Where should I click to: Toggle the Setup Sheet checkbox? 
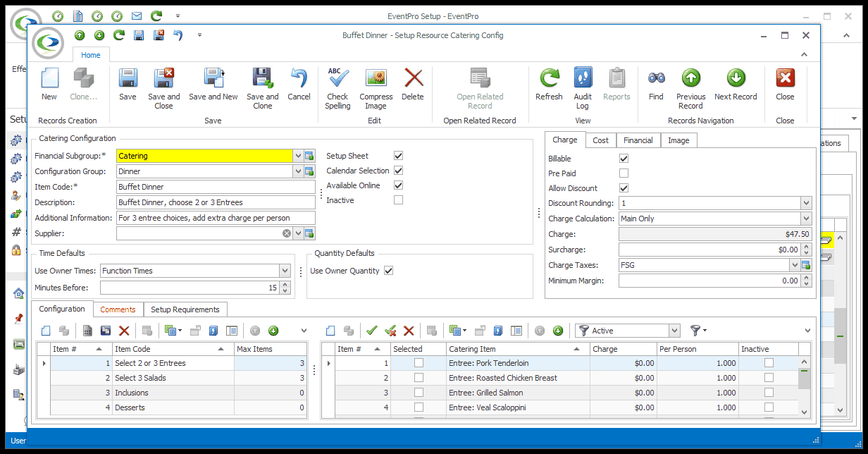[x=399, y=156]
